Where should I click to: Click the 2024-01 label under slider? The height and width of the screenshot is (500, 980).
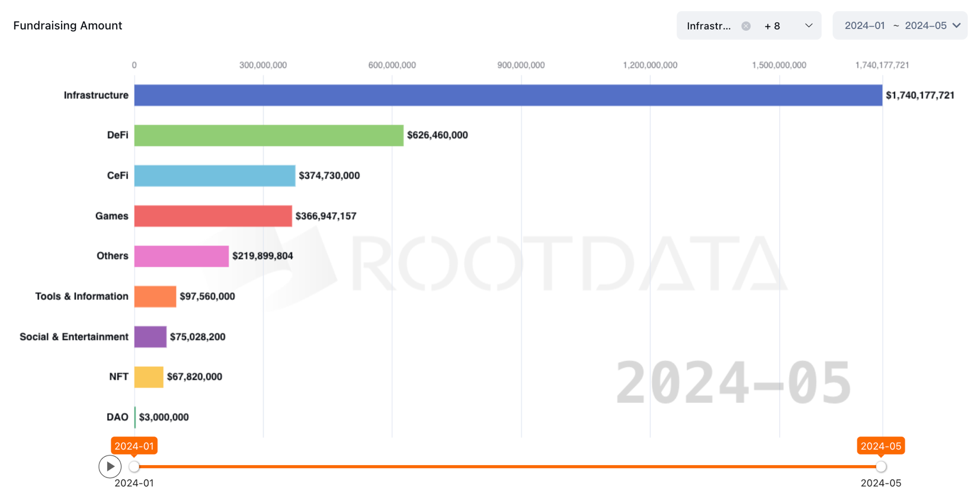coord(134,483)
